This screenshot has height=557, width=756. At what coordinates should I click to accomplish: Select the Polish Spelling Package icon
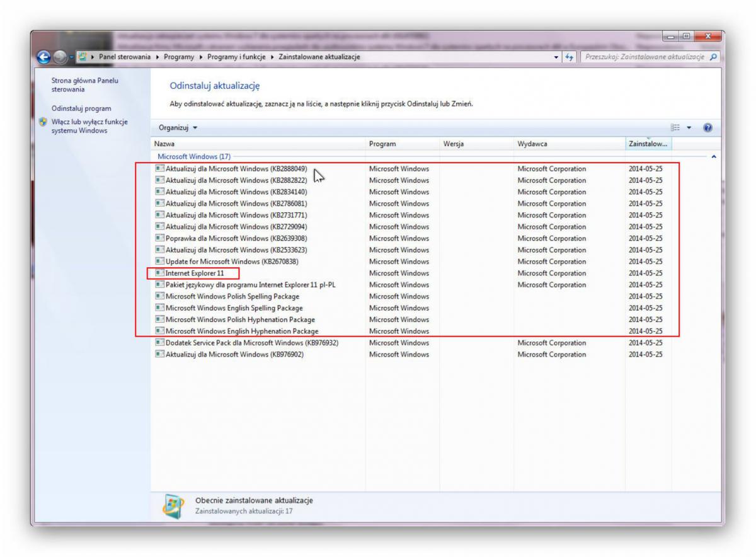(x=159, y=296)
